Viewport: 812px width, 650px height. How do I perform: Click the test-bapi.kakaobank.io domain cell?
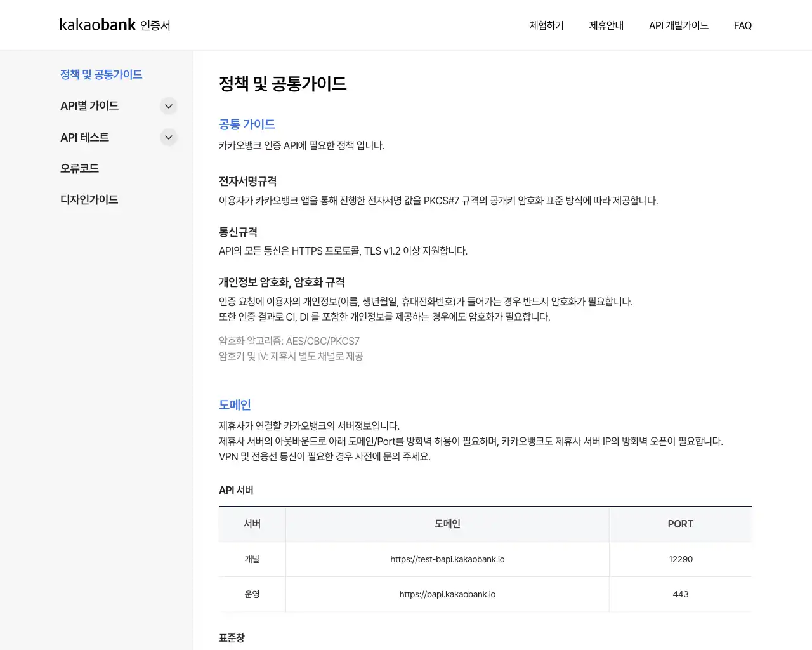(x=447, y=559)
